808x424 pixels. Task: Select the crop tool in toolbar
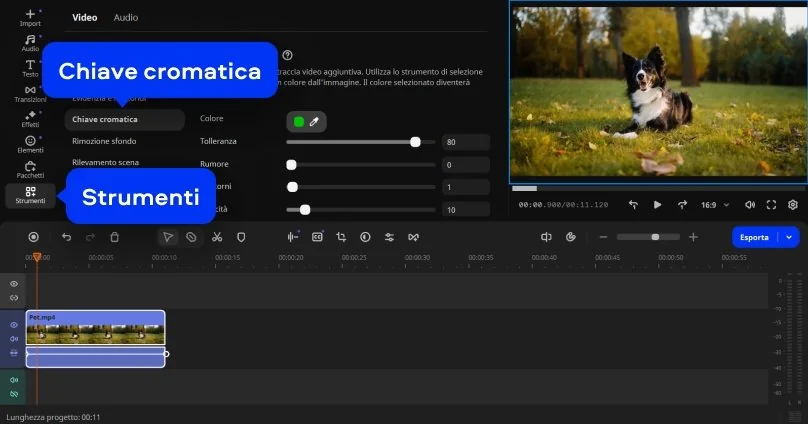[x=341, y=237]
